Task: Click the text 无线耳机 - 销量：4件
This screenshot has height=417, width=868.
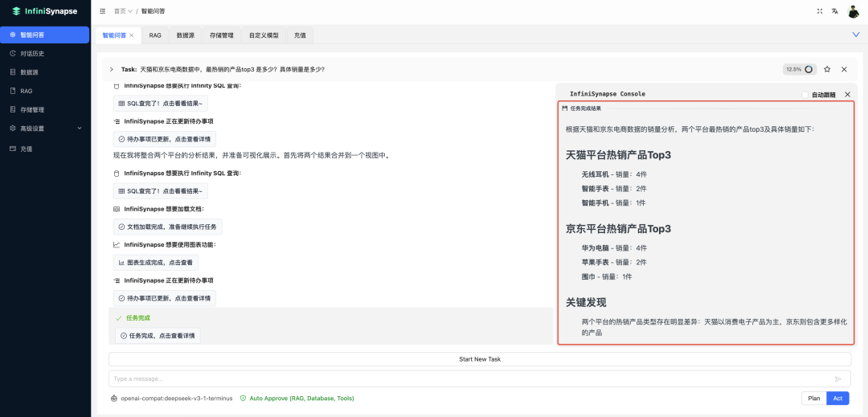Action: click(x=614, y=174)
